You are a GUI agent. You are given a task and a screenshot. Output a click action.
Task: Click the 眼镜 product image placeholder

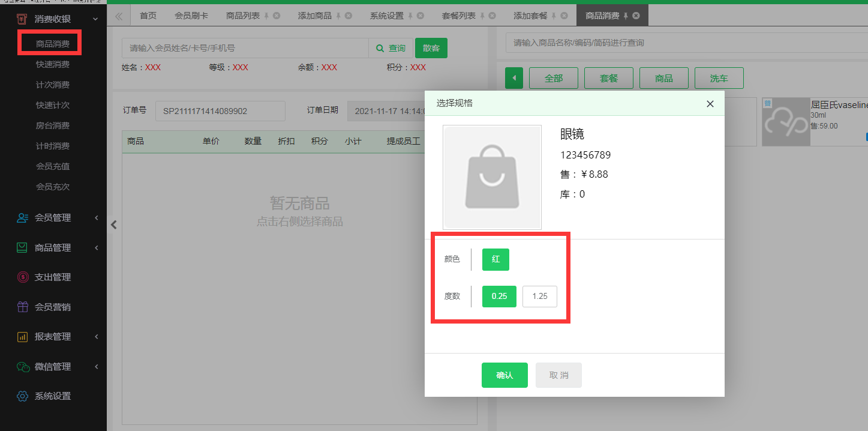click(x=492, y=177)
